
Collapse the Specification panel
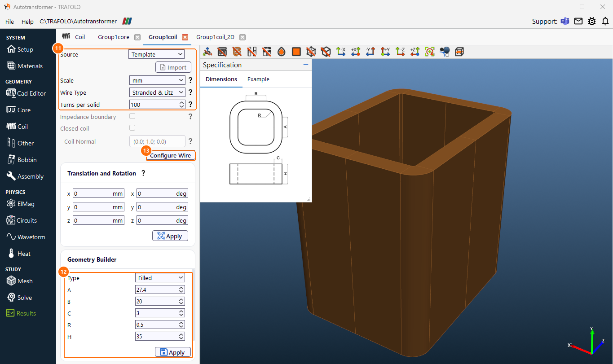click(x=306, y=65)
